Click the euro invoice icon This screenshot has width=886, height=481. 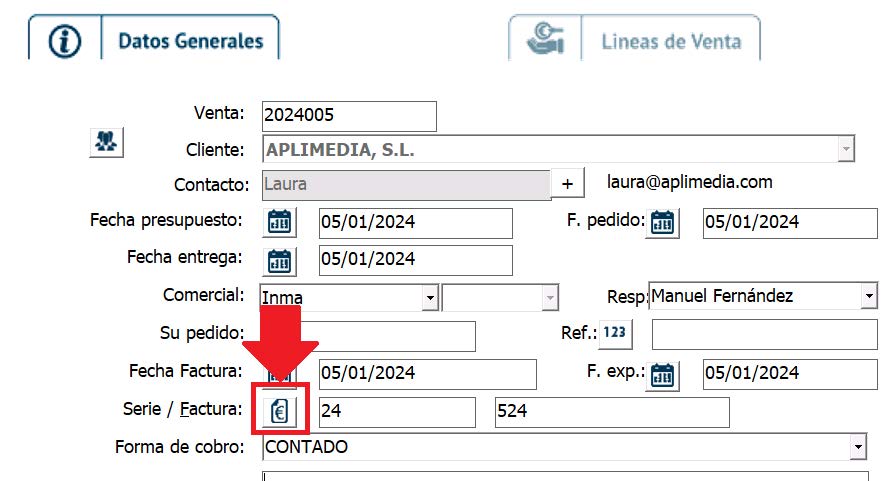(280, 411)
